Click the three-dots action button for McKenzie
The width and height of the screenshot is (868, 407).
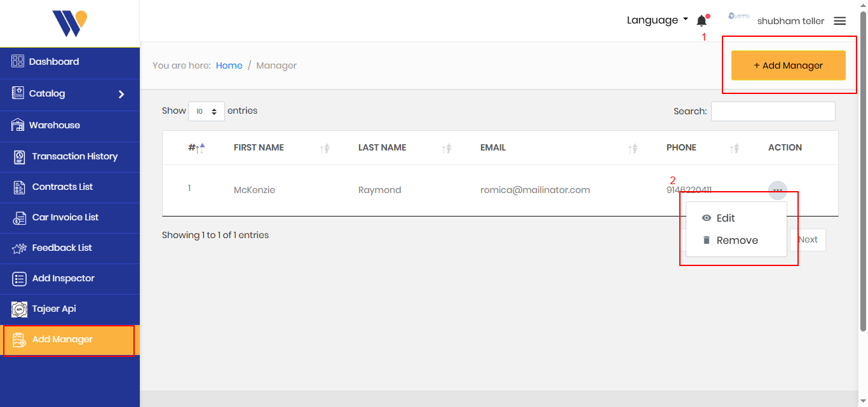[777, 190]
